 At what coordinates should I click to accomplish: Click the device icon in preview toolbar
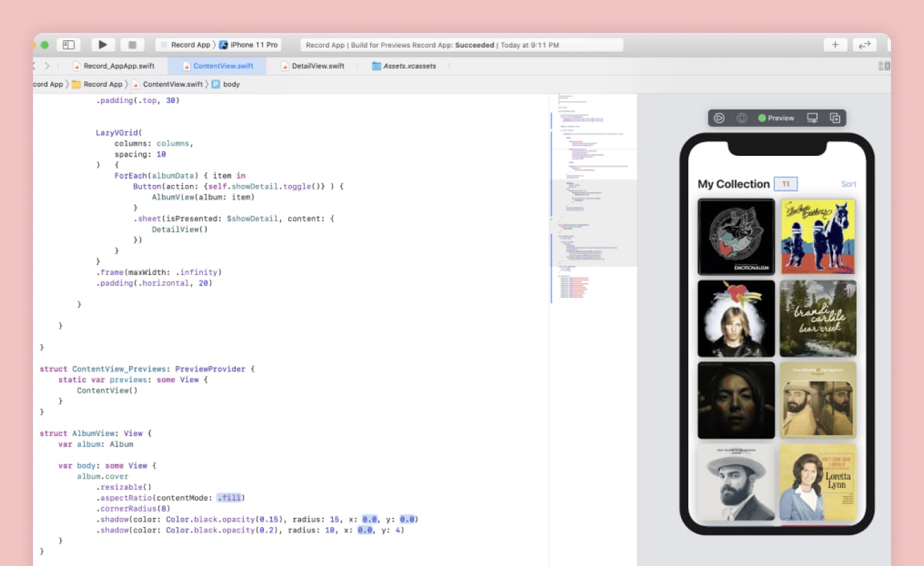(x=742, y=118)
